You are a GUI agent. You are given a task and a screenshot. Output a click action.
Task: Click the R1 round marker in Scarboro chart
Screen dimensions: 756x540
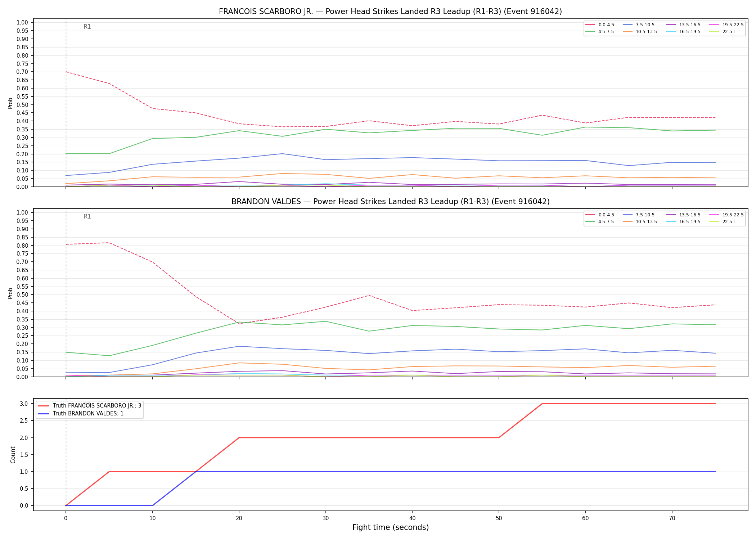[87, 27]
